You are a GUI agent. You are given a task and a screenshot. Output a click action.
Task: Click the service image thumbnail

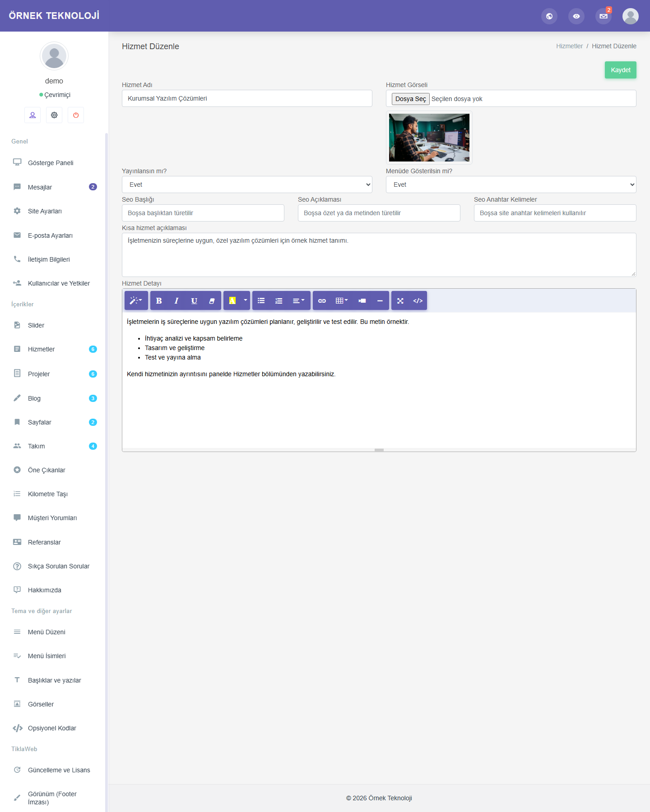[429, 138]
